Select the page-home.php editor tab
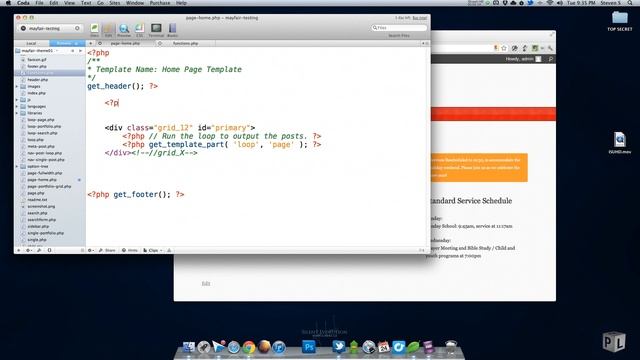640x360 pixels. coord(125,43)
